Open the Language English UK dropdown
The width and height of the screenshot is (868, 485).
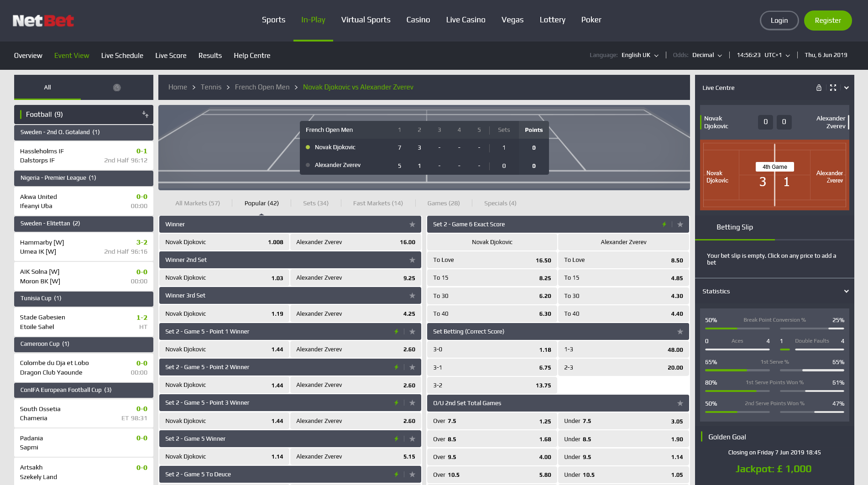640,55
